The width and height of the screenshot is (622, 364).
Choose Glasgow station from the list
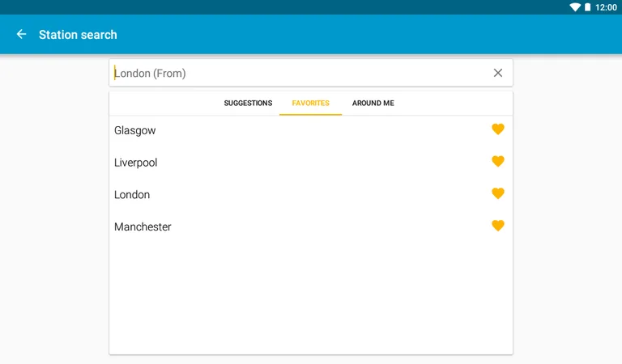pyautogui.click(x=135, y=130)
